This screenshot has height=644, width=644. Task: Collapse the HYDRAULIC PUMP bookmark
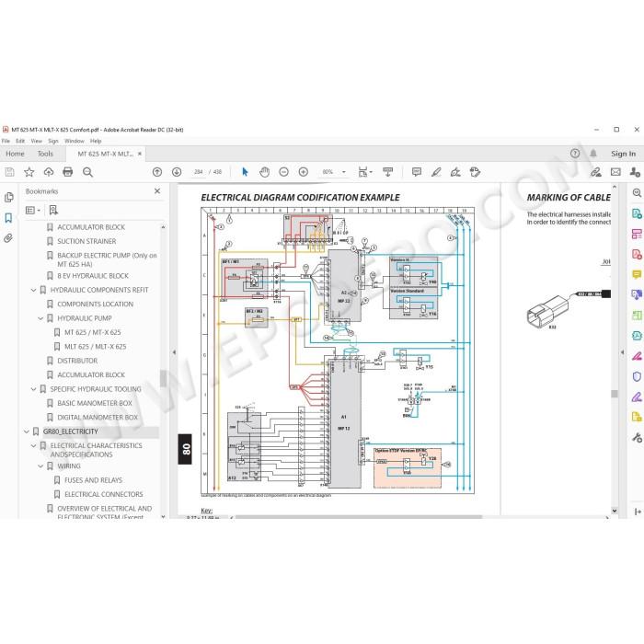[x=40, y=318]
